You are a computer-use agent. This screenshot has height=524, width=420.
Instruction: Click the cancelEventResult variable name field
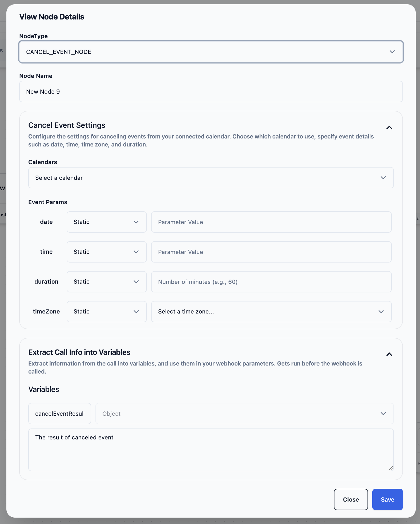(x=59, y=414)
